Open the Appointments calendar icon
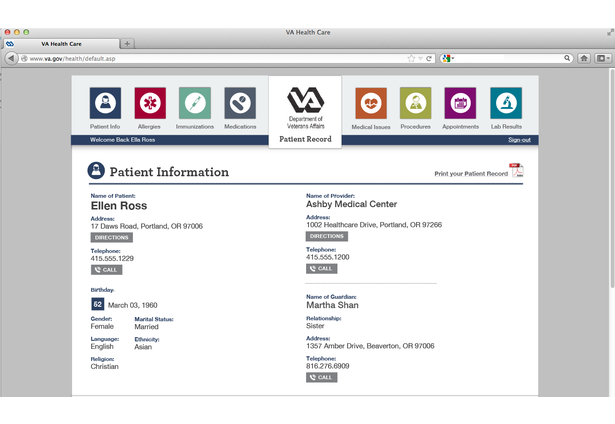 coord(460,103)
